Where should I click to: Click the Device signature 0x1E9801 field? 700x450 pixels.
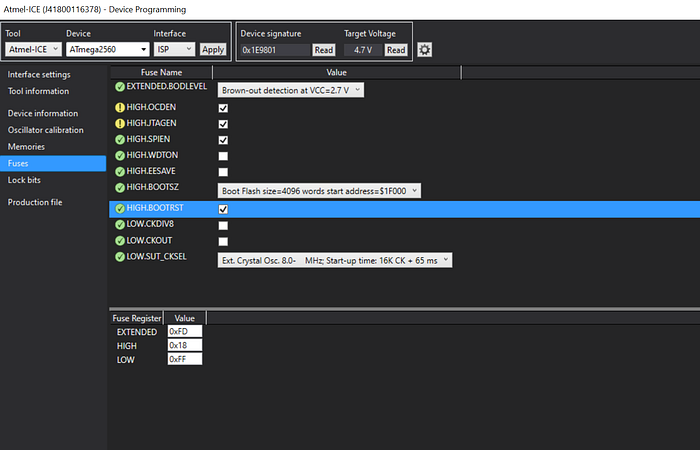tap(275, 50)
